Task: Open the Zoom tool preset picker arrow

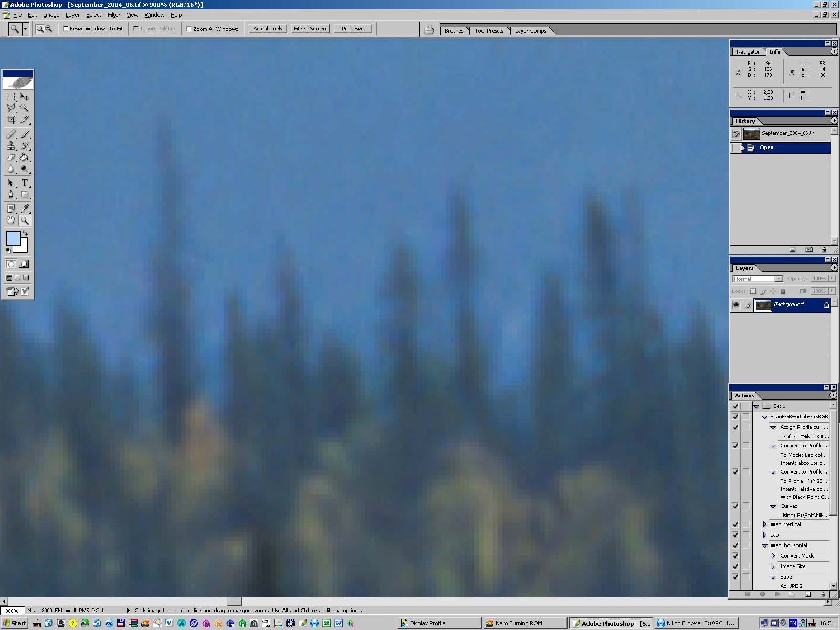Action: pyautogui.click(x=25, y=29)
